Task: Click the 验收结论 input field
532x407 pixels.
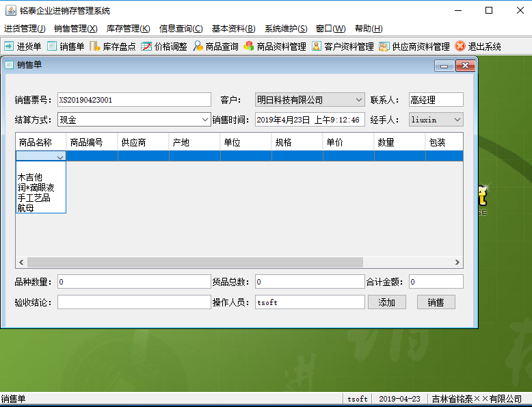Action: (x=134, y=302)
